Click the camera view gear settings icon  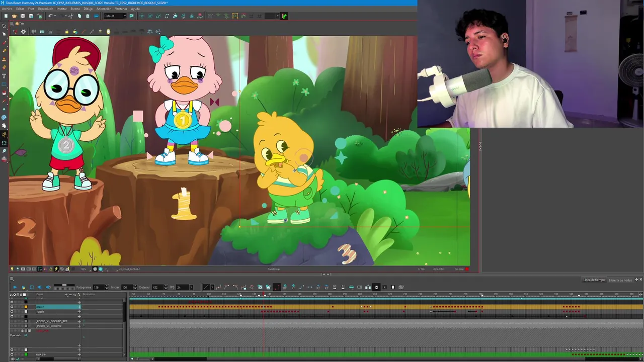coord(23,32)
